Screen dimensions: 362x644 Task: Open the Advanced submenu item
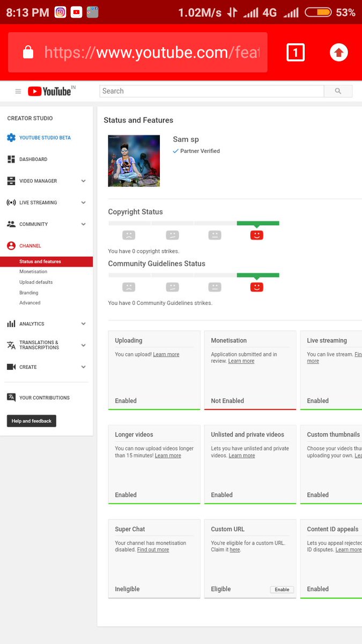click(30, 303)
